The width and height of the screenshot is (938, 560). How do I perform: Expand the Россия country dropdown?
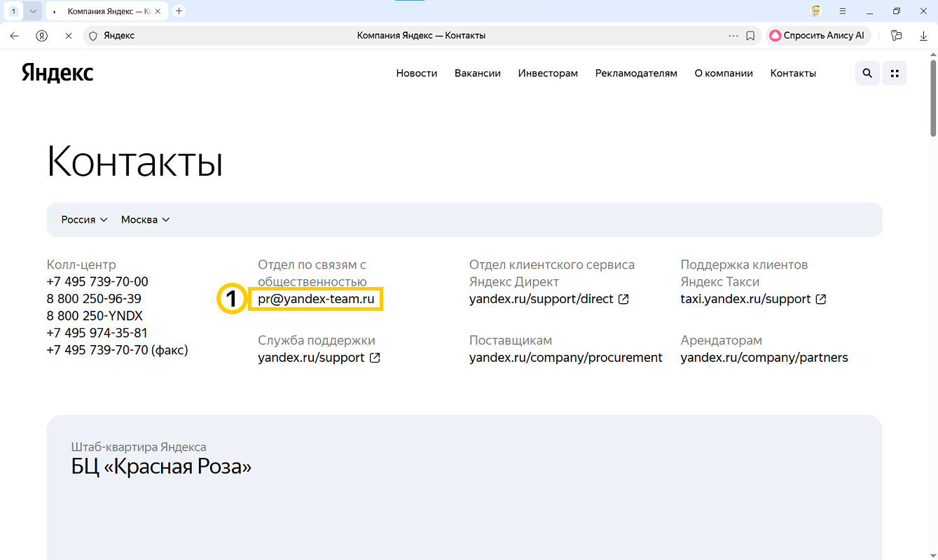[x=84, y=220]
